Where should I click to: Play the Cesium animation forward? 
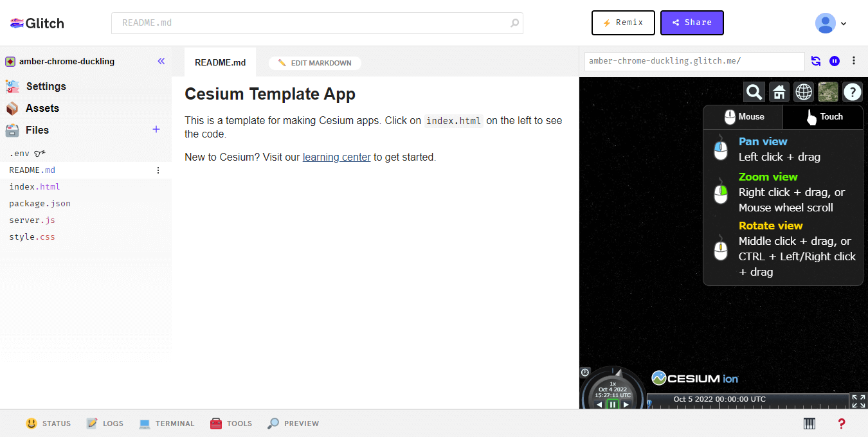(626, 404)
